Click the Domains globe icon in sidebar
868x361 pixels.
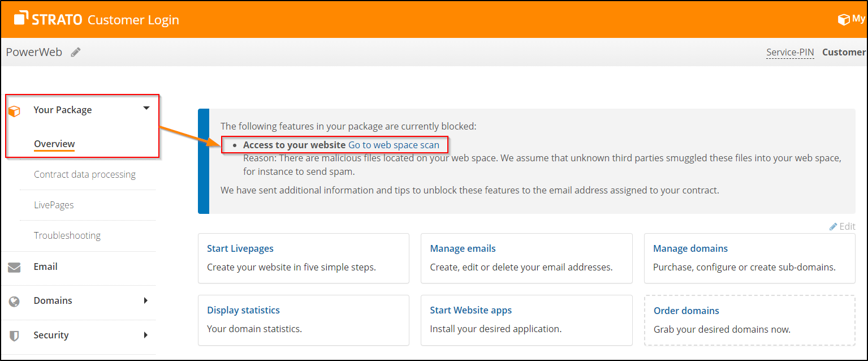pos(15,302)
